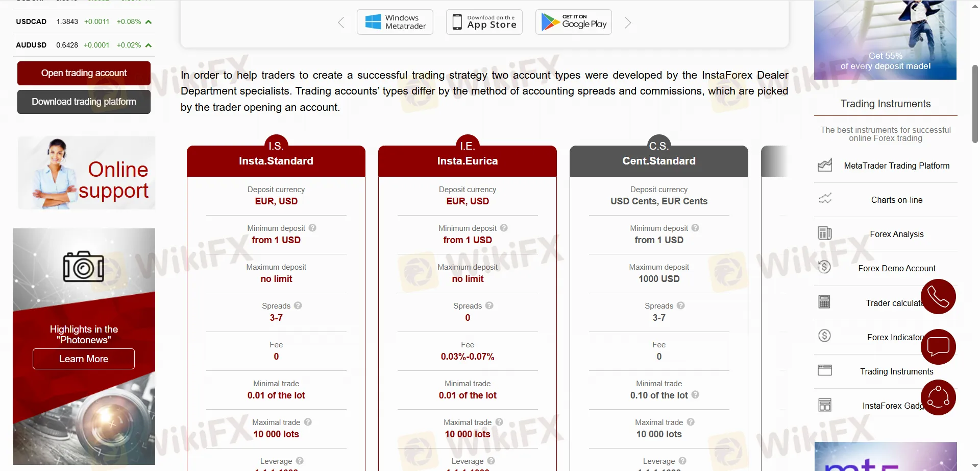
Task: Show Maximal trade help in Insta.Standard
Action: click(308, 422)
